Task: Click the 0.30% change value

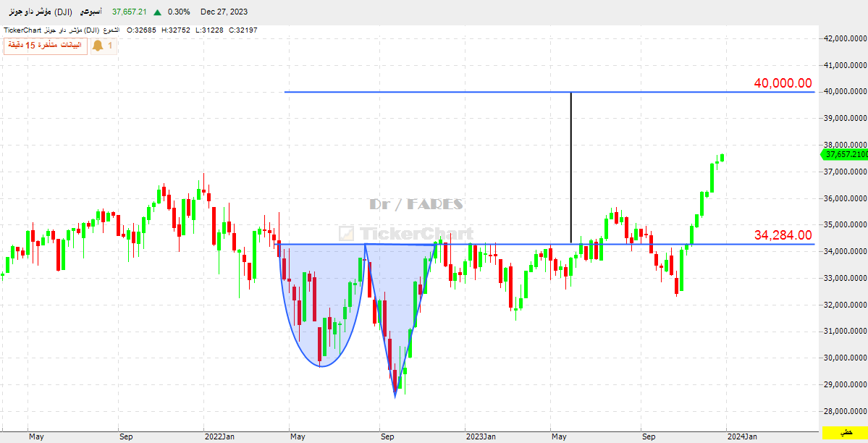Action: 178,12
